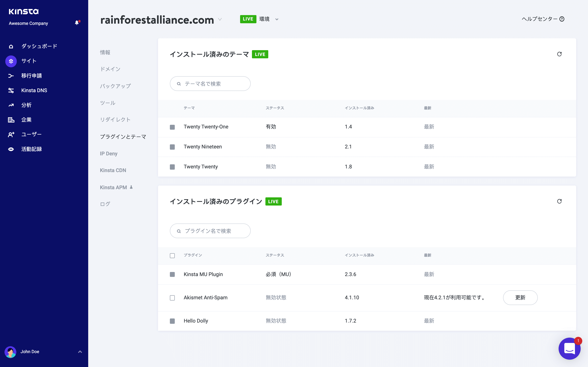Refresh the installed themes list
This screenshot has height=367, width=588.
(559, 54)
